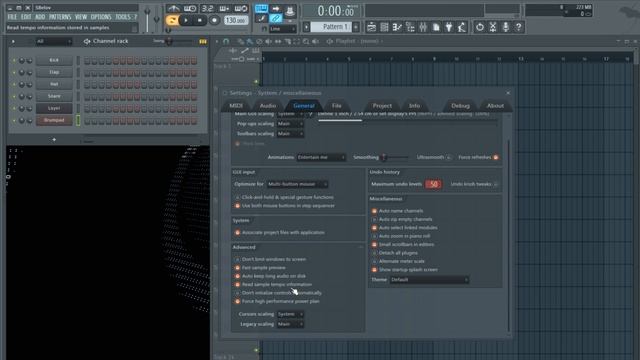640x360 pixels.
Task: Toggle the countdown 3.2 icon
Action: (x=207, y=8)
